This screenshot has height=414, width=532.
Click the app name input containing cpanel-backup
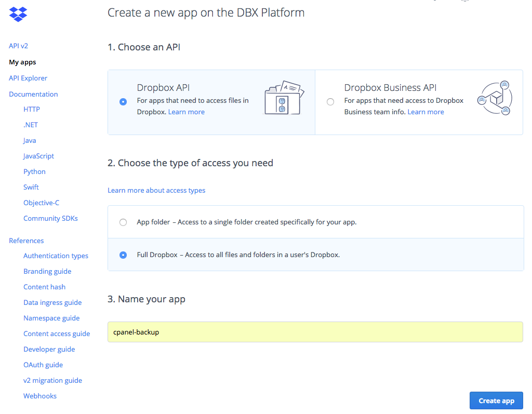click(315, 331)
